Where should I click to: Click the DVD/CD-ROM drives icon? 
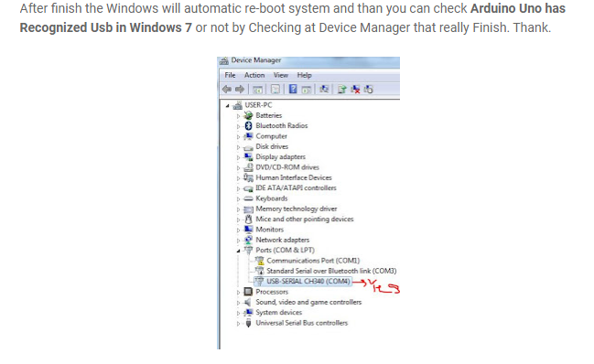[249, 166]
